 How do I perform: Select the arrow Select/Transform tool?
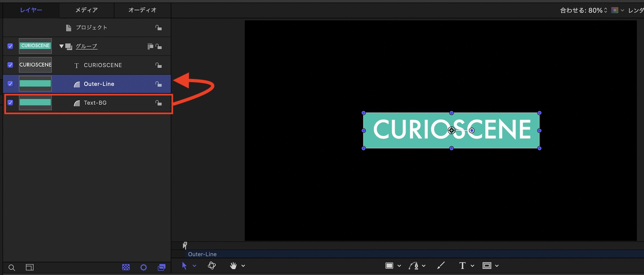184,266
